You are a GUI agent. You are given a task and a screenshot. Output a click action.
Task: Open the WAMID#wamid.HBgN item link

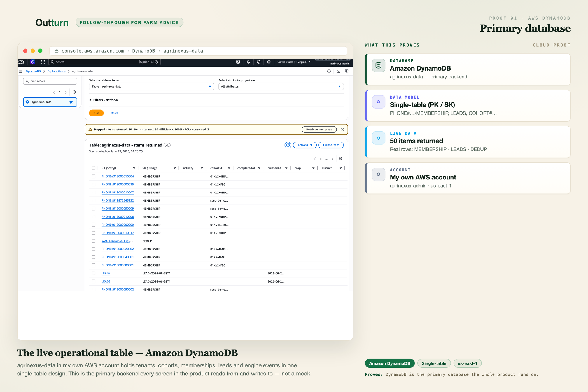pyautogui.click(x=117, y=241)
